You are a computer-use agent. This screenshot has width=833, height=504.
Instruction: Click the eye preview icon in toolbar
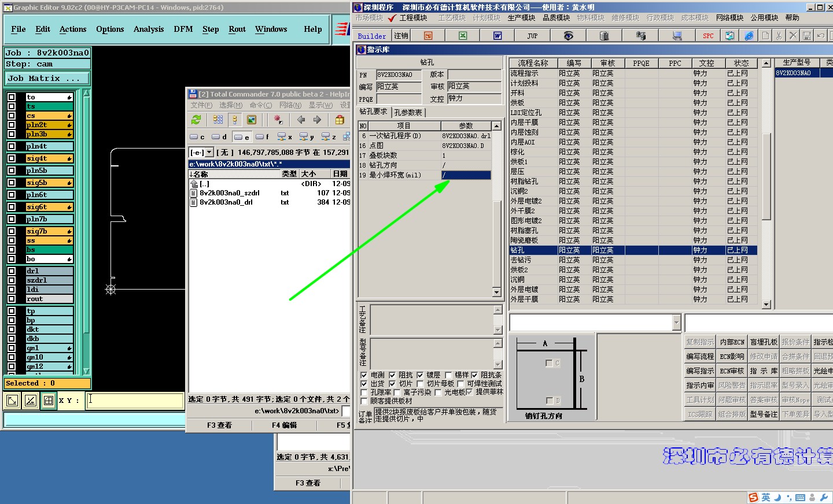pos(569,36)
